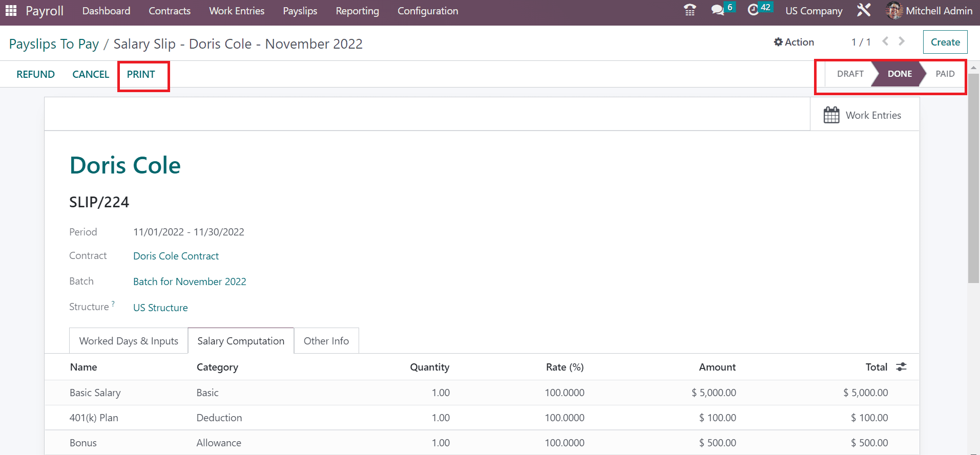Select the DRAFT status stage
The image size is (980, 455).
point(850,74)
